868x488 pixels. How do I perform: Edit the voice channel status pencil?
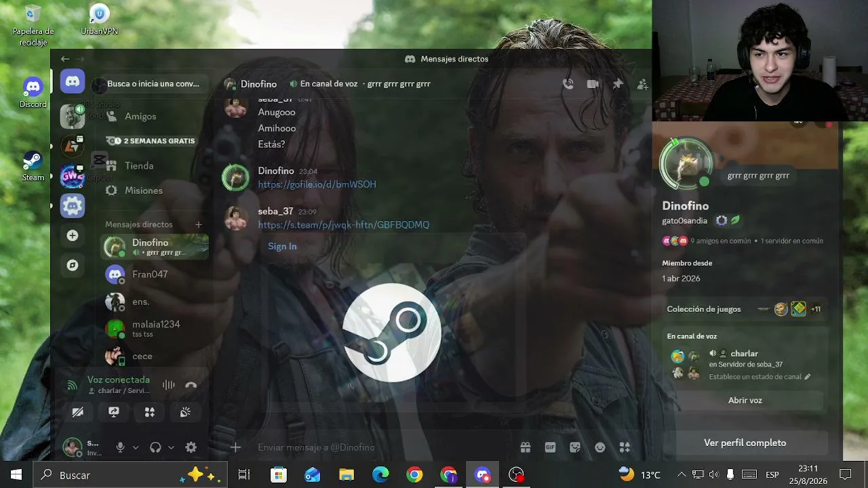coord(807,377)
